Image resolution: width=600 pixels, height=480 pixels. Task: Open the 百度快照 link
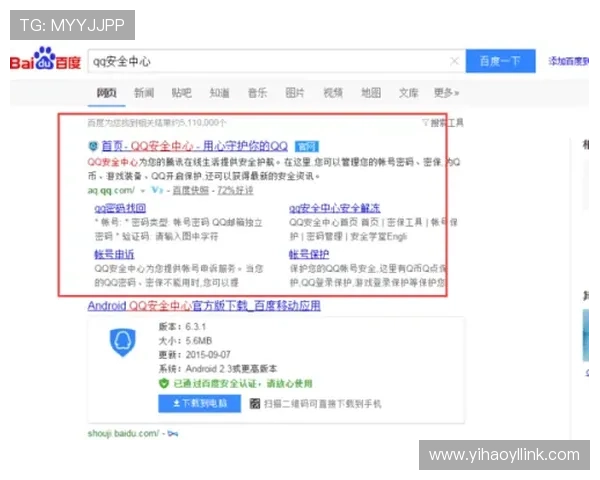pyautogui.click(x=191, y=190)
